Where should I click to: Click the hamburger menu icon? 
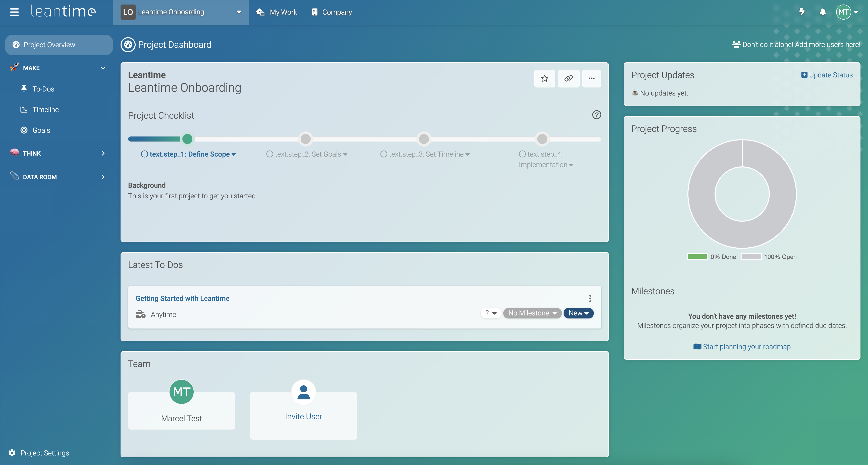[x=14, y=12]
